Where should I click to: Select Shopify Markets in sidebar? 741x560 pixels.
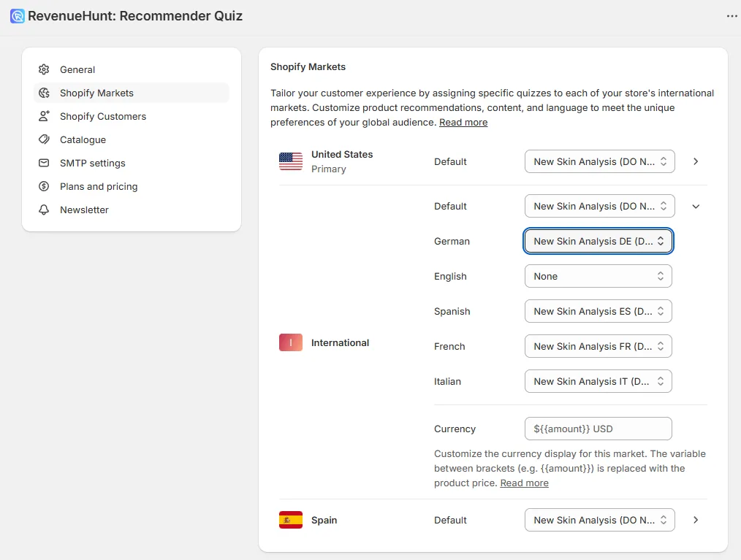[x=132, y=93]
